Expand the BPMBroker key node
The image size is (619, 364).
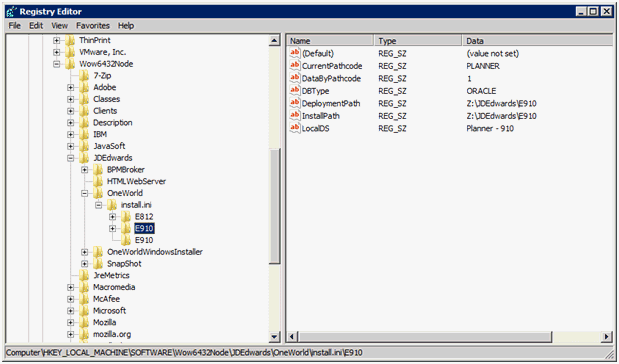84,170
